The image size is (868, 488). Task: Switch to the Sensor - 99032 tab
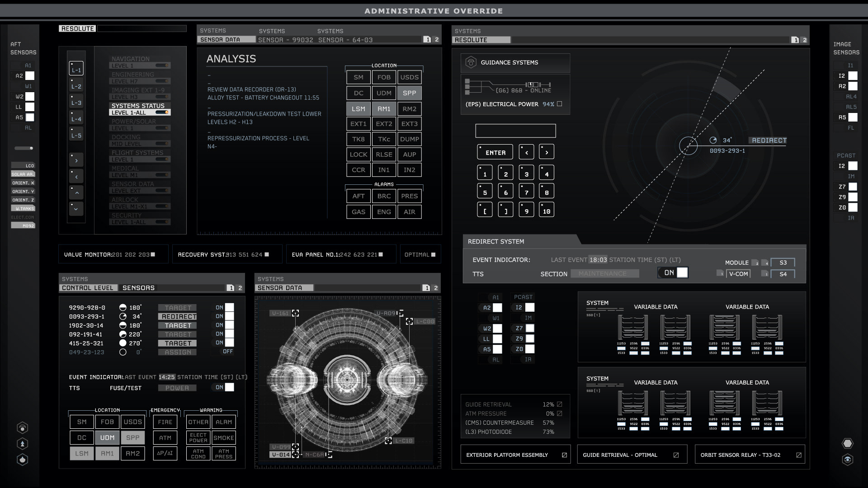pyautogui.click(x=285, y=40)
